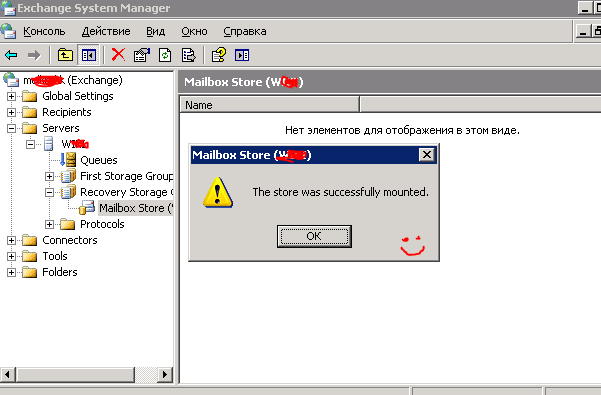Click the warning icon in the dialog
Image resolution: width=601 pixels, height=395 pixels.
pos(218,193)
